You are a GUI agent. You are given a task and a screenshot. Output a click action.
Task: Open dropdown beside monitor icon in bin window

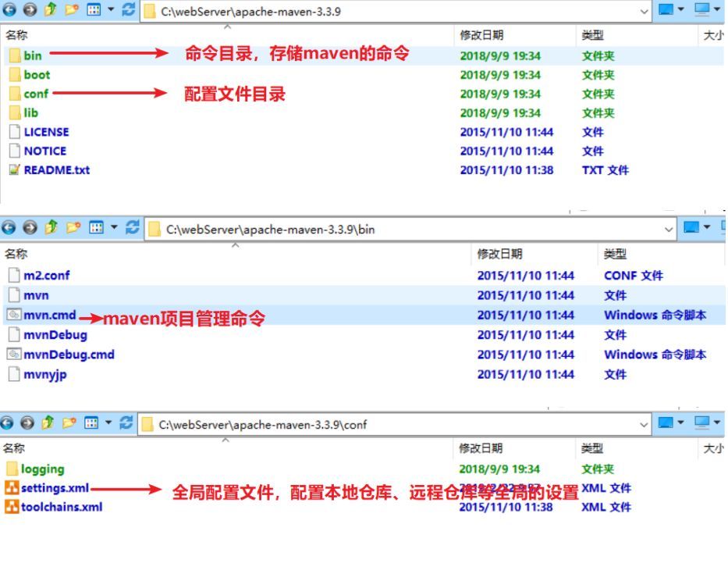click(x=707, y=227)
